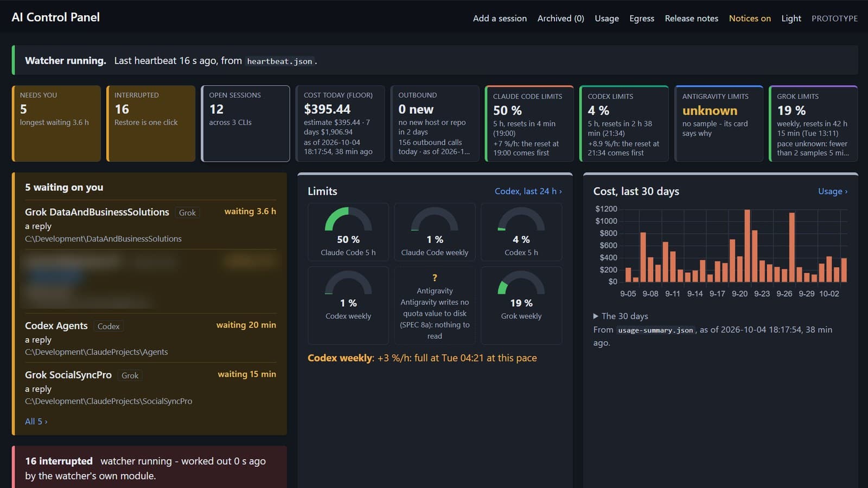Select the Cost Today (Floor) card
This screenshot has height=488, width=868.
pos(340,124)
